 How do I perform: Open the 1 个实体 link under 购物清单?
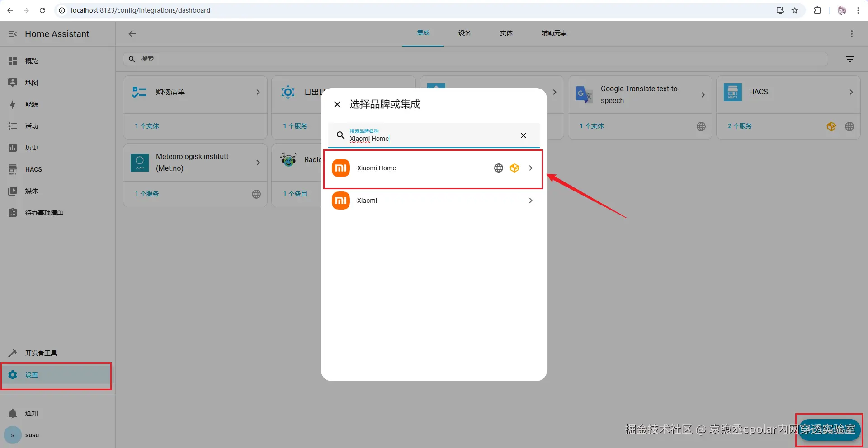[x=147, y=126]
